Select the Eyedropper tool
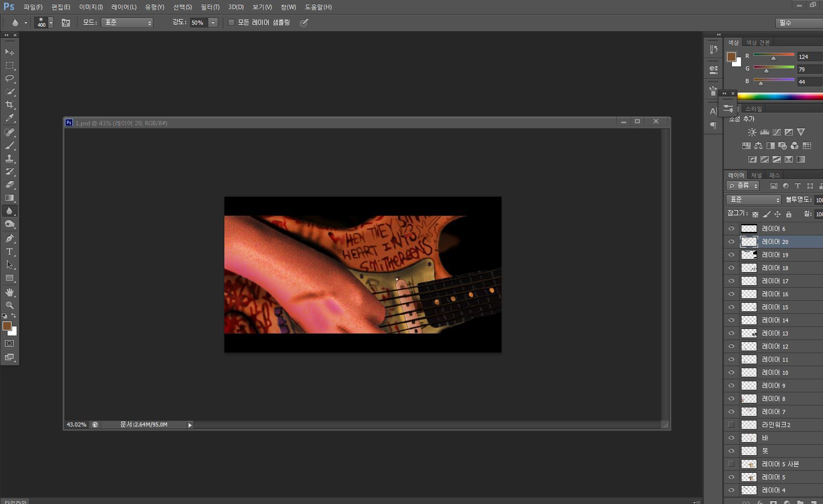The image size is (823, 504). (x=10, y=118)
